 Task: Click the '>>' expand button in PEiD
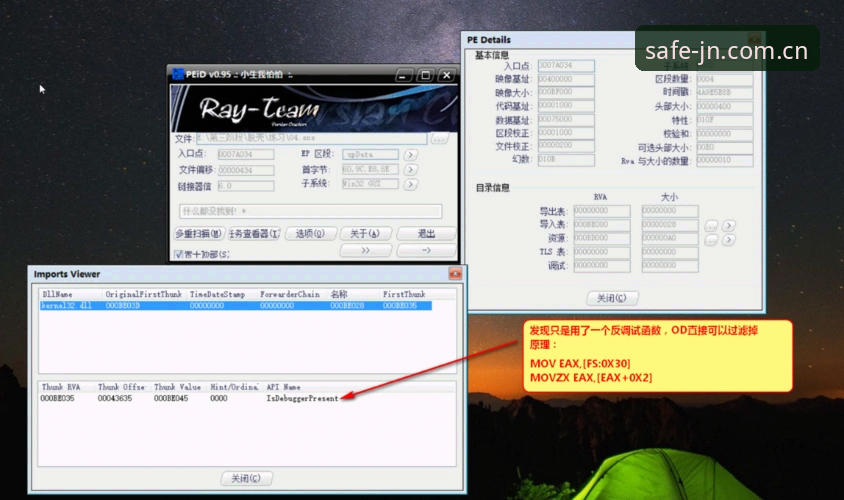365,250
